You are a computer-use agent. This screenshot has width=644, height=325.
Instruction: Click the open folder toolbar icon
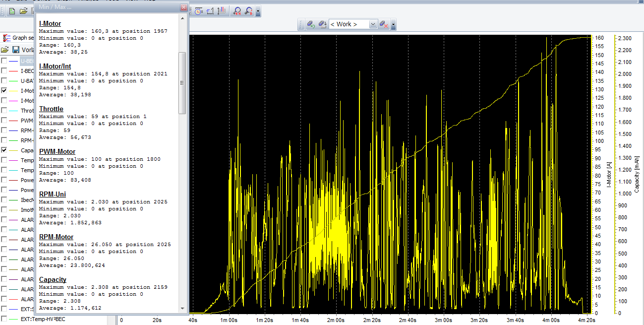pos(23,11)
